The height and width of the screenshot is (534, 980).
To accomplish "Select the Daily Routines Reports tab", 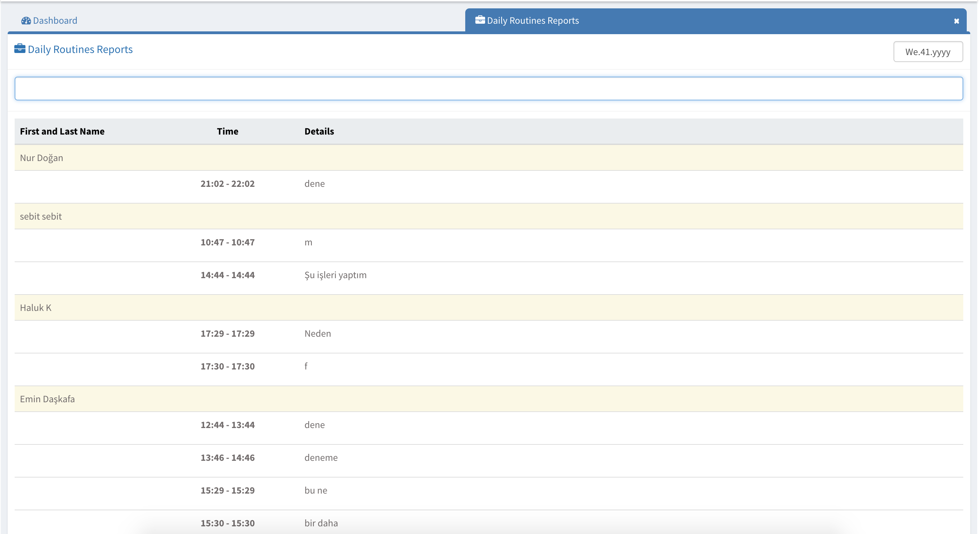I will click(533, 21).
